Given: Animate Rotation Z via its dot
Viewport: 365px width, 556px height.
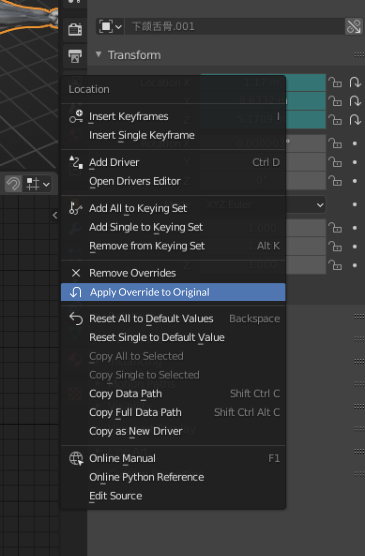Looking at the screenshot, I should pos(355,181).
